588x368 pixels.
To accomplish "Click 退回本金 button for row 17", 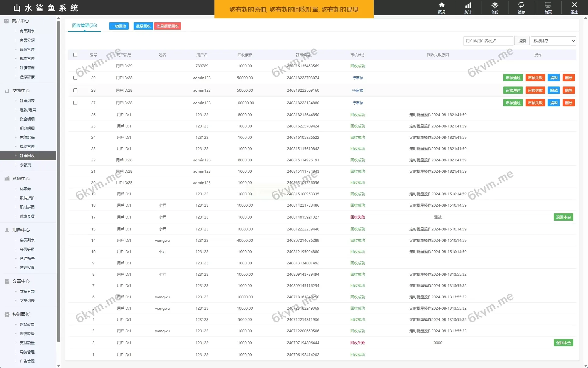I will tap(563, 217).
